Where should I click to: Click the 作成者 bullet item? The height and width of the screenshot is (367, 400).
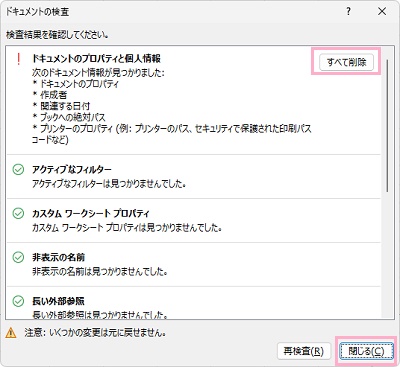click(50, 95)
